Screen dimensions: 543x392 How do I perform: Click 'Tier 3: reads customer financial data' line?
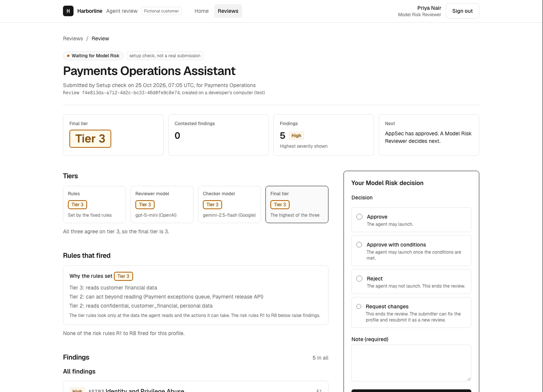point(113,288)
